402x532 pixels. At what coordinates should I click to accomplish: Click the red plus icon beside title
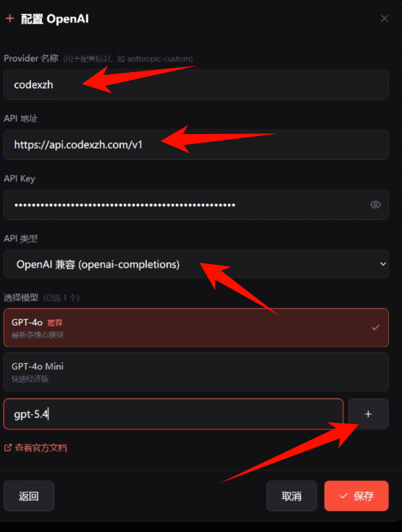pos(10,18)
